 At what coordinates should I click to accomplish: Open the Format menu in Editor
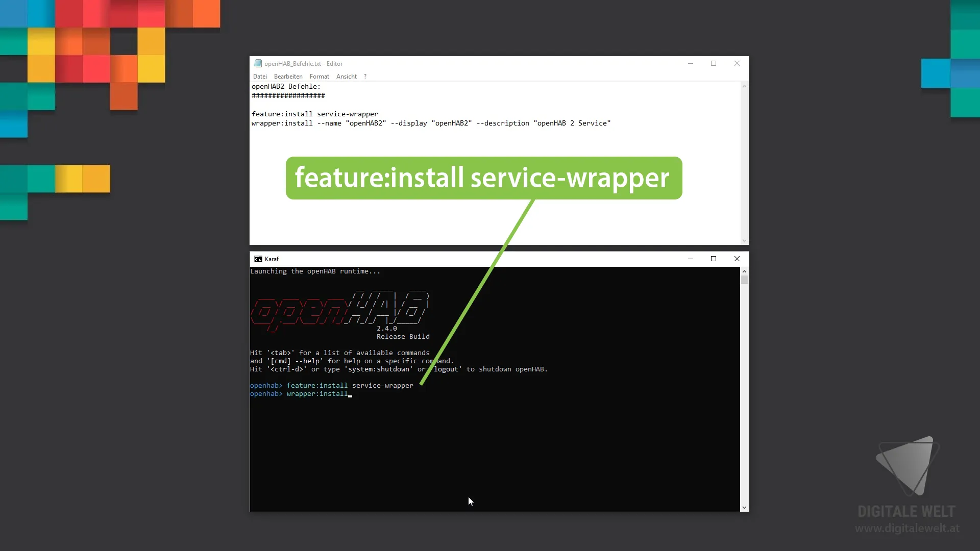pos(320,77)
